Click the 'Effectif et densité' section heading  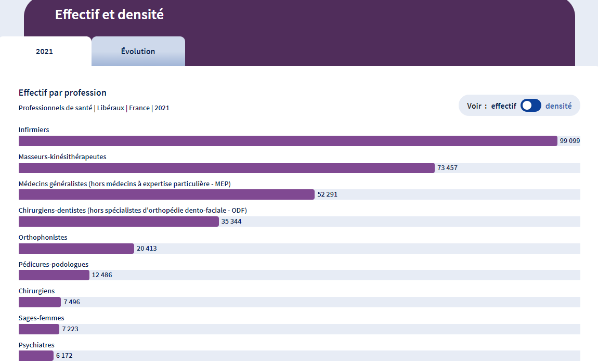click(109, 15)
